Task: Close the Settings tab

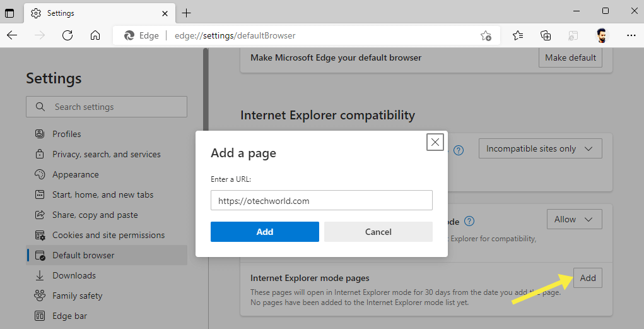Action: [x=165, y=13]
